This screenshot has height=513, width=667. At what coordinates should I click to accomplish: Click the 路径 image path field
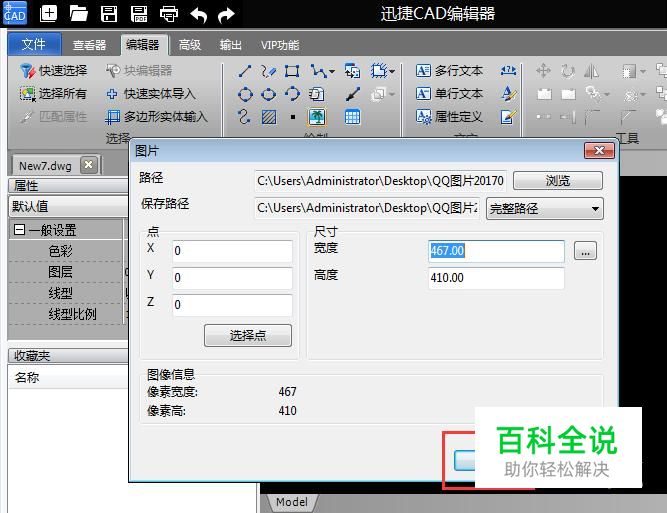click(x=380, y=181)
